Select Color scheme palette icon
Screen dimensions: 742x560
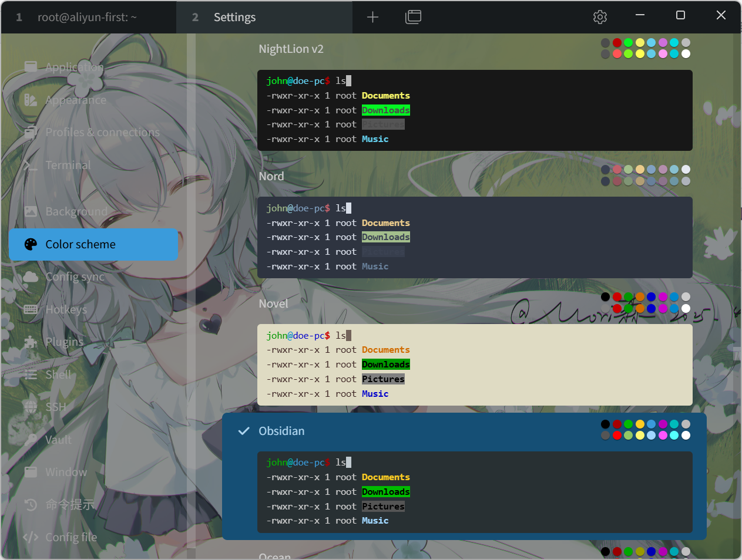coord(31,244)
